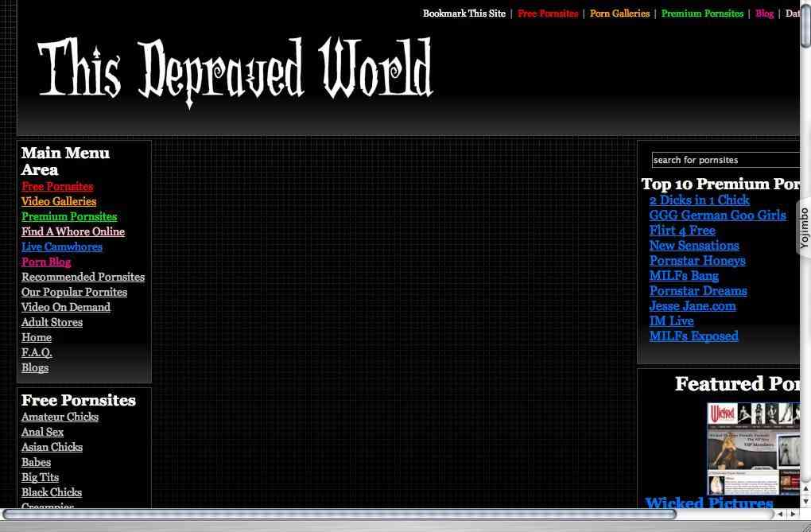The height and width of the screenshot is (532, 811).
Task: Click the Yojimbo side drawer tab
Action: [804, 228]
